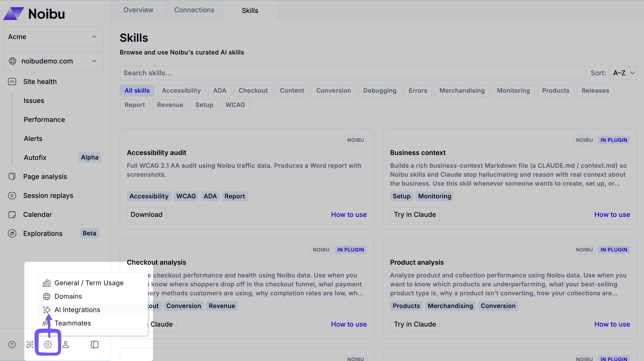Toggle the Monitoring filter chip
The height and width of the screenshot is (361, 644).
(x=513, y=90)
